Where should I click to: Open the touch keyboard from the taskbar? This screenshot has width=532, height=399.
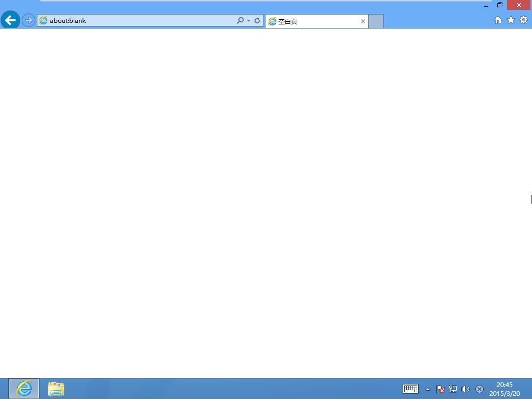pyautogui.click(x=410, y=389)
